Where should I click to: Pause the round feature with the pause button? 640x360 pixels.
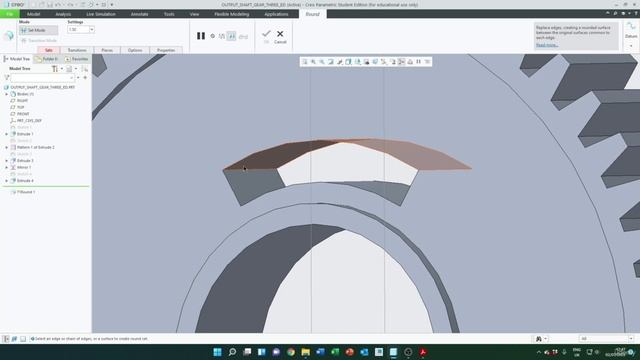click(201, 36)
